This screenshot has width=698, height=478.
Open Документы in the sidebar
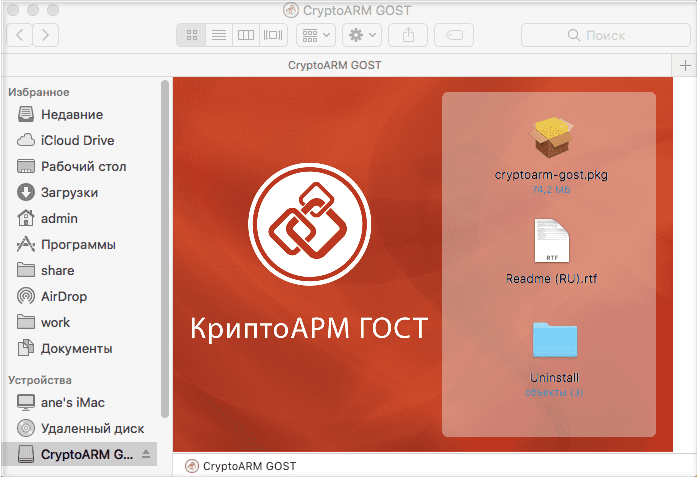point(64,348)
